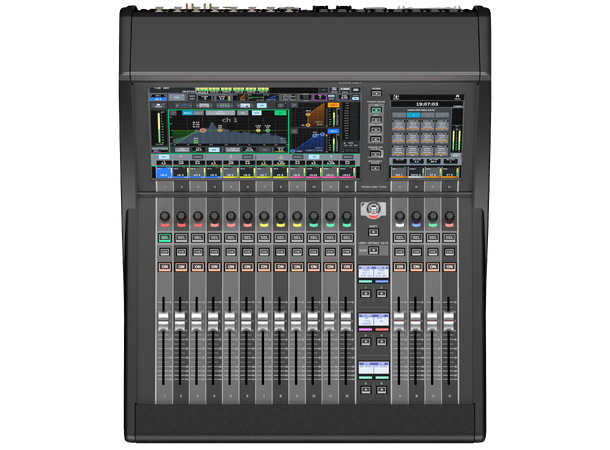Trigger User Defined Key 2
Image resolution: width=610 pixels, height=450 pixels.
381,294
